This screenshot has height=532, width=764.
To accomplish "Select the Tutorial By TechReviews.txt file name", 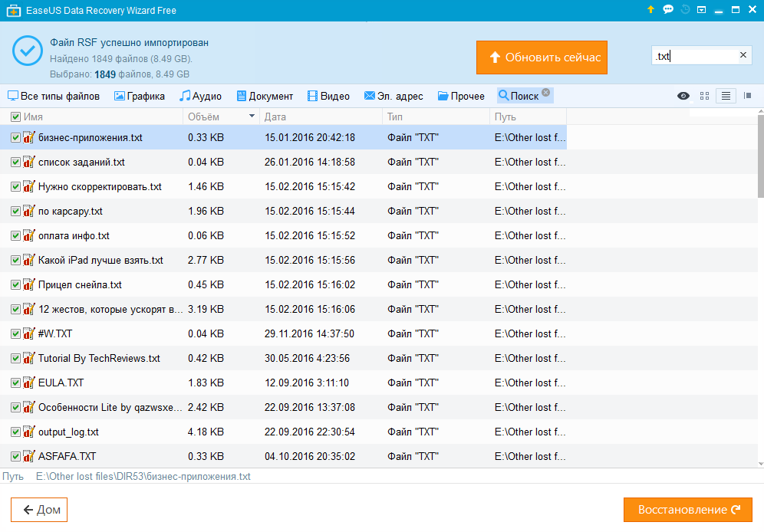I will point(99,358).
